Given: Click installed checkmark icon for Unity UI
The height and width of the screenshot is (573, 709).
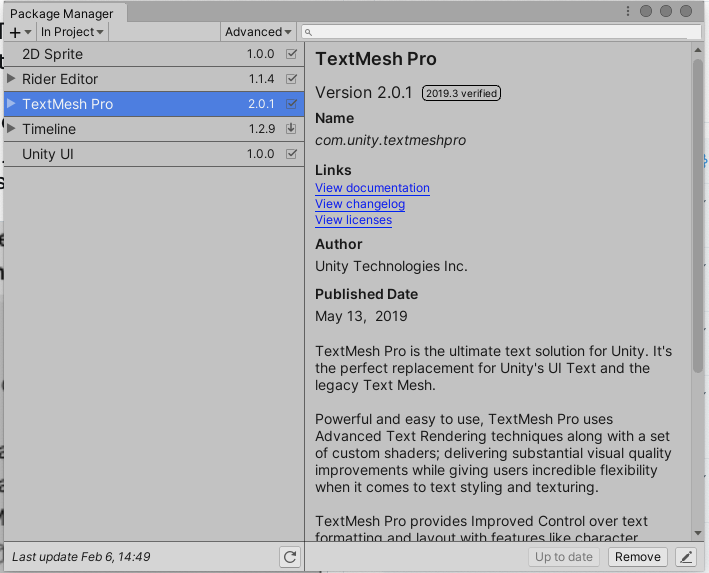Looking at the screenshot, I should point(292,154).
